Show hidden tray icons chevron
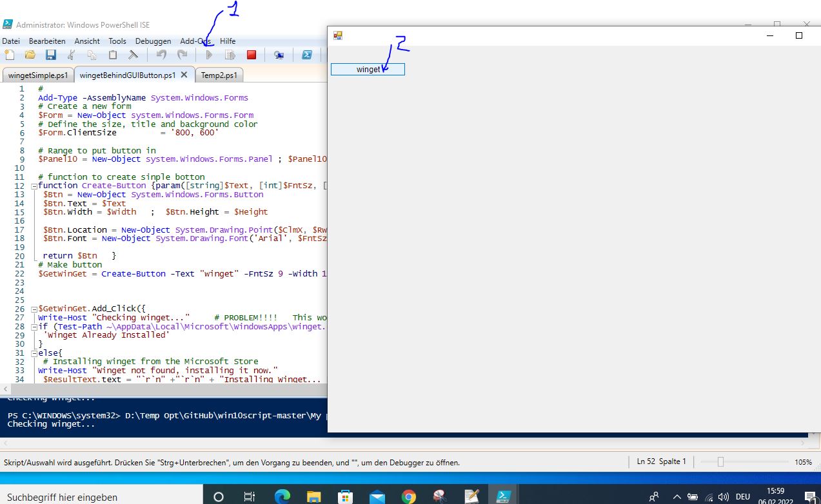821x504 pixels. pyautogui.click(x=677, y=497)
